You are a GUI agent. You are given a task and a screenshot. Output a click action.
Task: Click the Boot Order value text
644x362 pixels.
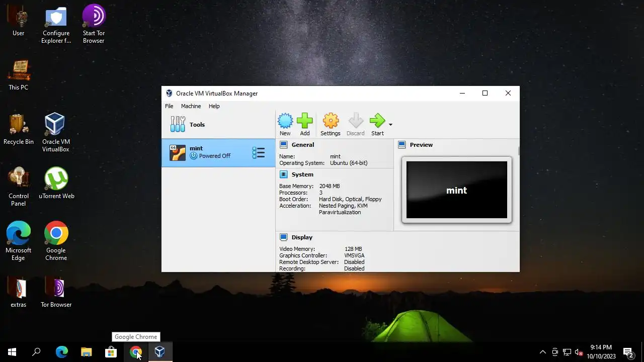[350, 199]
